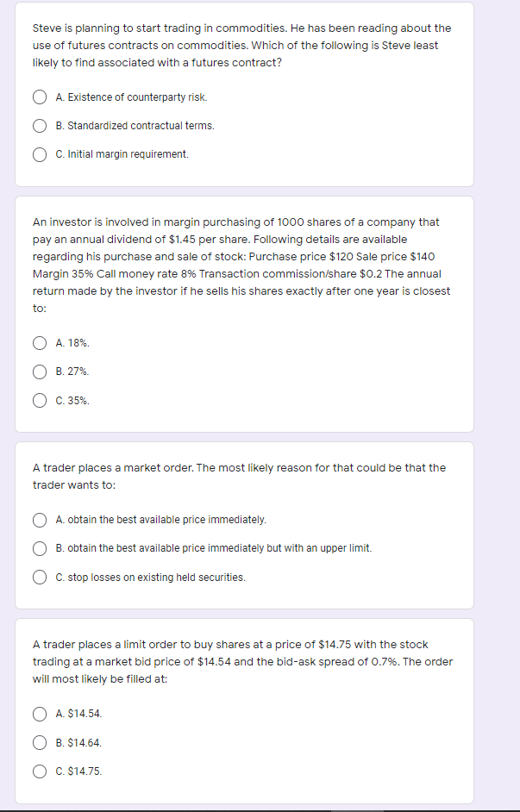
Task: Choose option B 'Standardized contractual terms'
Action: click(x=40, y=126)
